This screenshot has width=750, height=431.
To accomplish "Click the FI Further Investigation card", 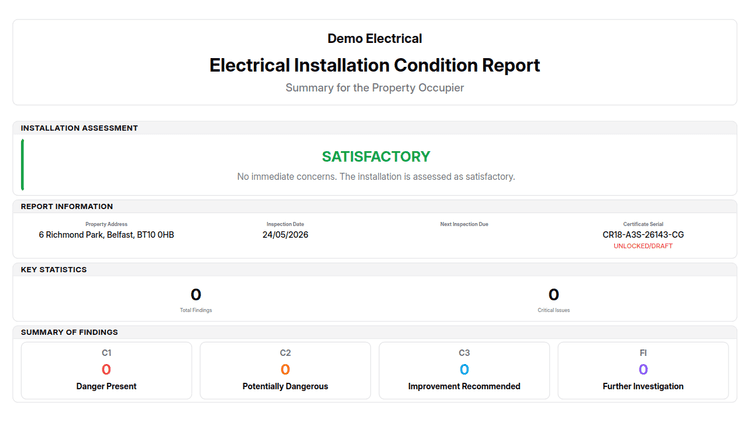I will pyautogui.click(x=643, y=370).
